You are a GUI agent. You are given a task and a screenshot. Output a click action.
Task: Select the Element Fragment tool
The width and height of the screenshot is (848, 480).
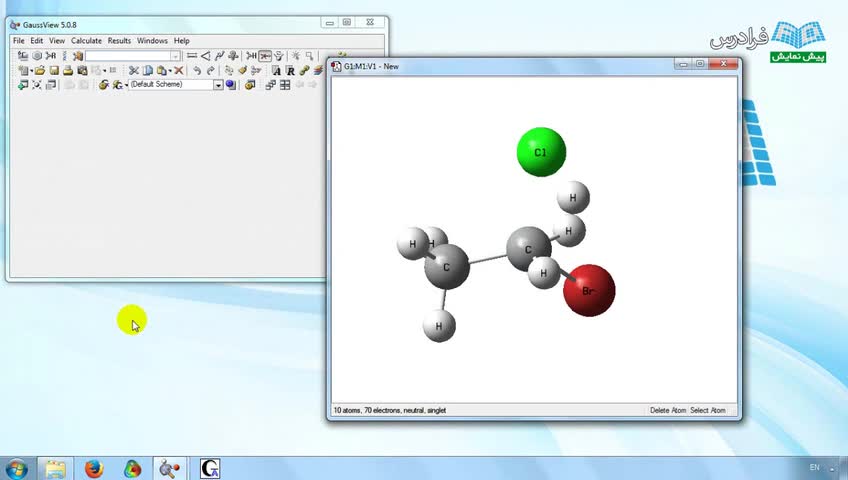23,56
